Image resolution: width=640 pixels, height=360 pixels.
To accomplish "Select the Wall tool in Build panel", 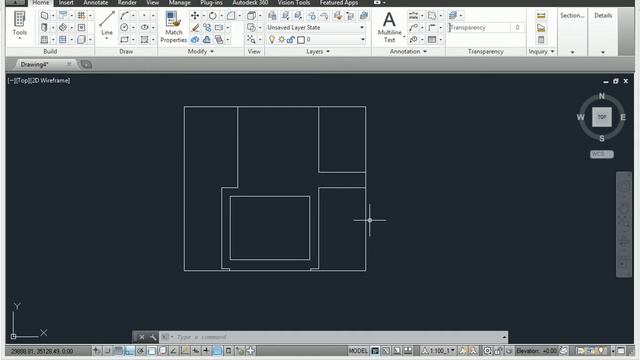I will (44, 16).
